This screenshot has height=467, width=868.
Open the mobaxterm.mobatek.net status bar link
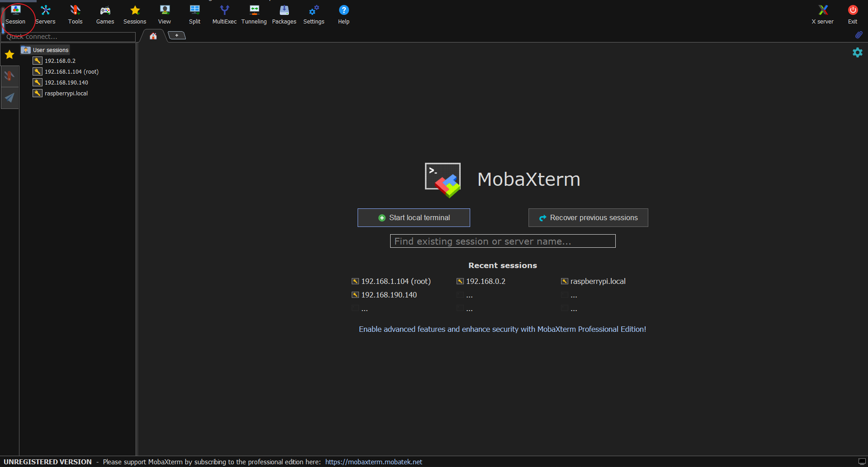tap(373, 462)
